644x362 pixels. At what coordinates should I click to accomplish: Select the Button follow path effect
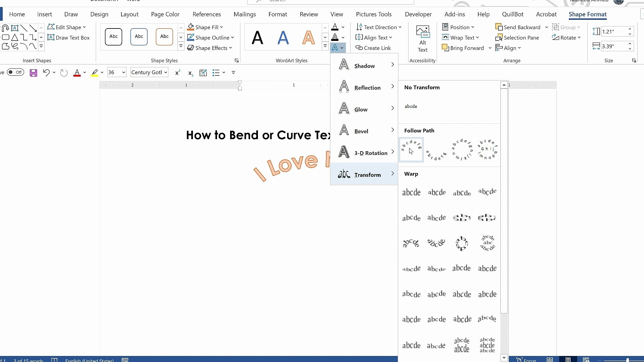[x=487, y=149]
